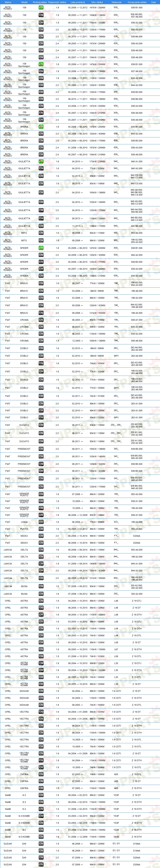Image resolution: width=160 pixels, height=868 pixels.
Task: Click the Nadwozie column header
Action: [116, 2]
